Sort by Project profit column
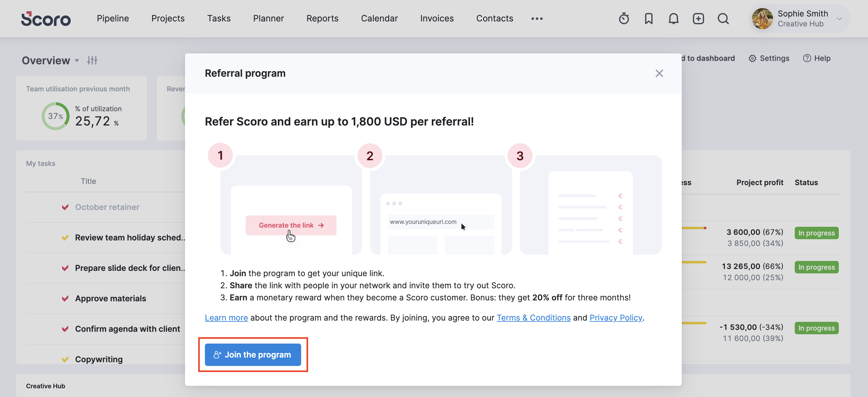The width and height of the screenshot is (868, 397). [x=759, y=182]
